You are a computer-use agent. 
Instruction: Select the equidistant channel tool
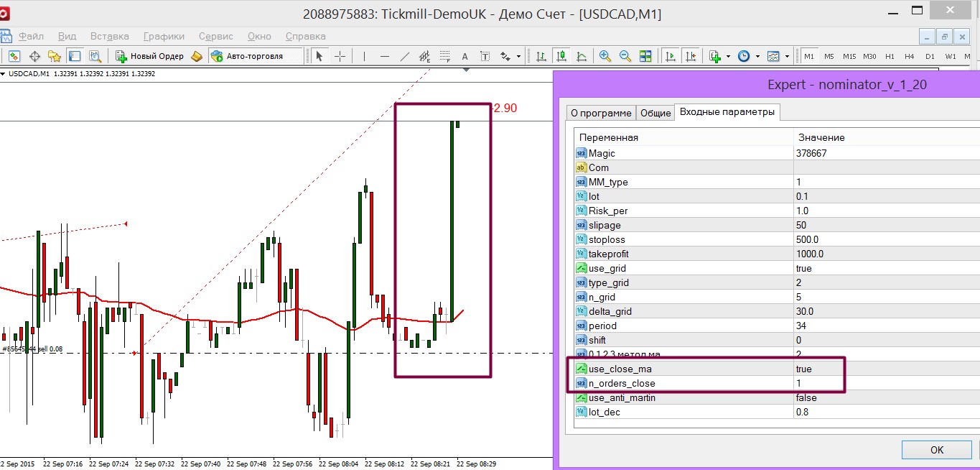tap(425, 56)
